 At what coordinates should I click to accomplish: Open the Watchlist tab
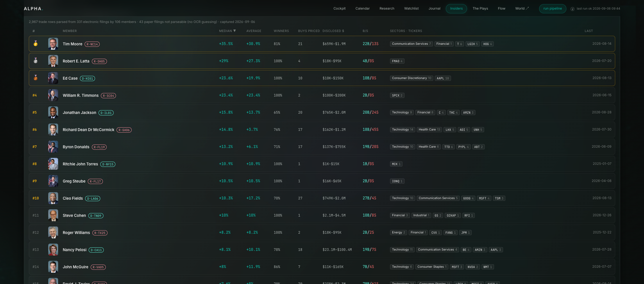coord(411,8)
